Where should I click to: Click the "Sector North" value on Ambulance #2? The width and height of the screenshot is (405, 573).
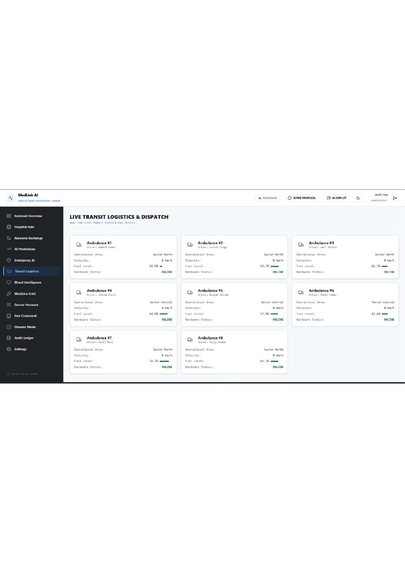tap(273, 254)
